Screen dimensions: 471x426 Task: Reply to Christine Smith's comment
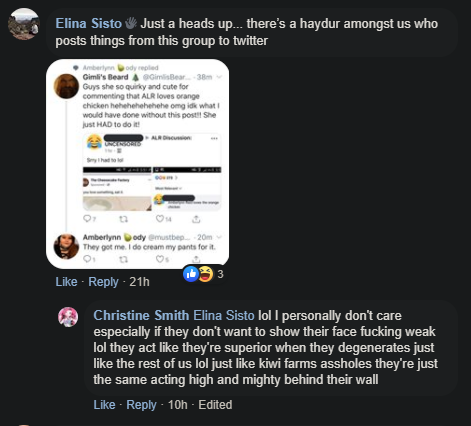[x=141, y=405]
